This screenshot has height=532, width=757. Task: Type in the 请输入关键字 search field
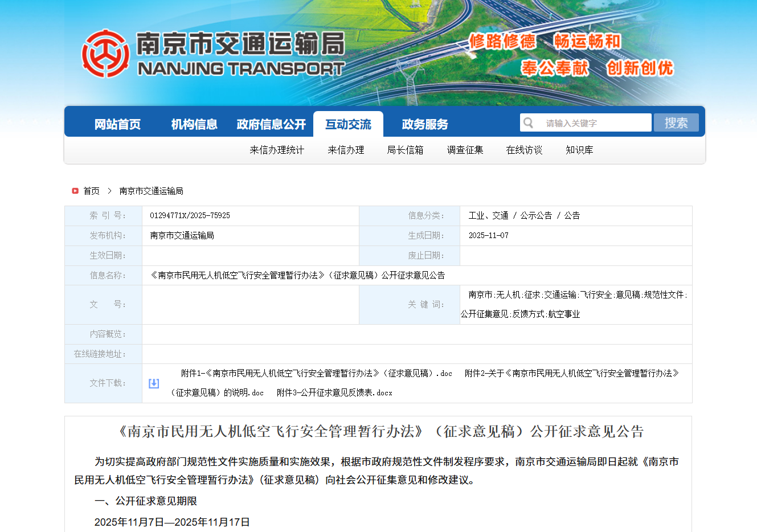[x=595, y=123]
